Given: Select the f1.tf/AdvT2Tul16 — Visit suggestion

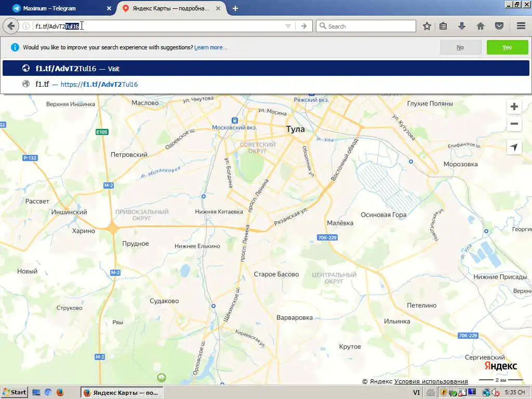Looking at the screenshot, I should [265, 69].
